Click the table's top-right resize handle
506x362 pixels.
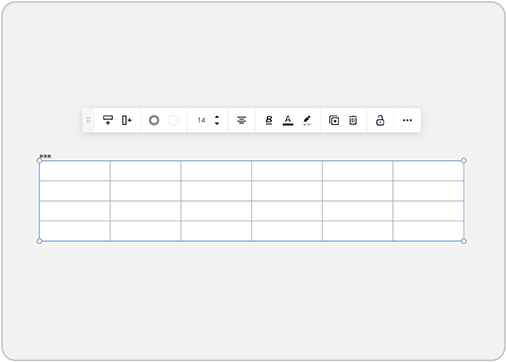464,161
